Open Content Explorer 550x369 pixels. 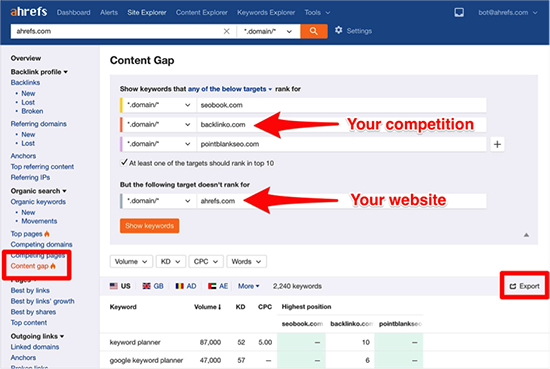(x=202, y=13)
